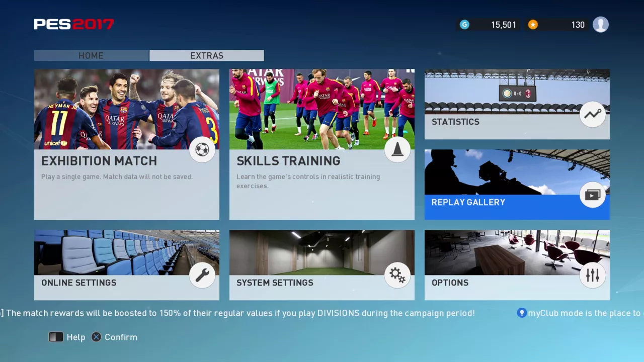This screenshot has height=362, width=644.
Task: Switch to the HOME tab
Action: (x=91, y=55)
